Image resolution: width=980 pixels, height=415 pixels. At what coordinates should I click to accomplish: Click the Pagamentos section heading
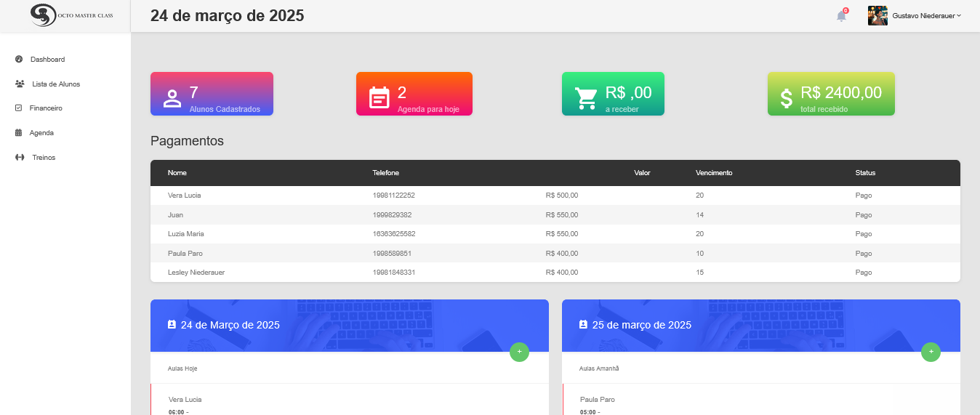pyautogui.click(x=187, y=141)
